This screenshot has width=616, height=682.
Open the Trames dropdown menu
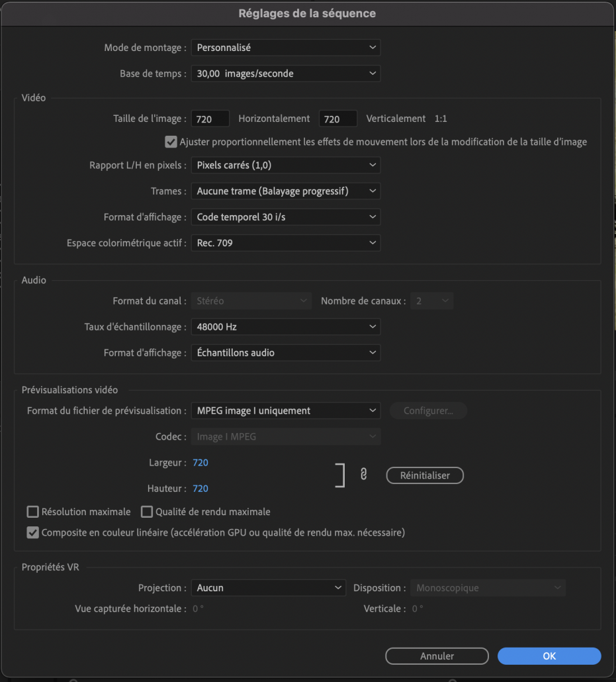[286, 191]
